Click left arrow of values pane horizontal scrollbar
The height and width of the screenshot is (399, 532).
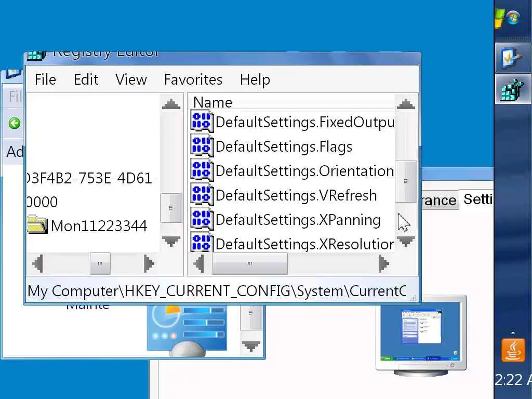coord(199,263)
